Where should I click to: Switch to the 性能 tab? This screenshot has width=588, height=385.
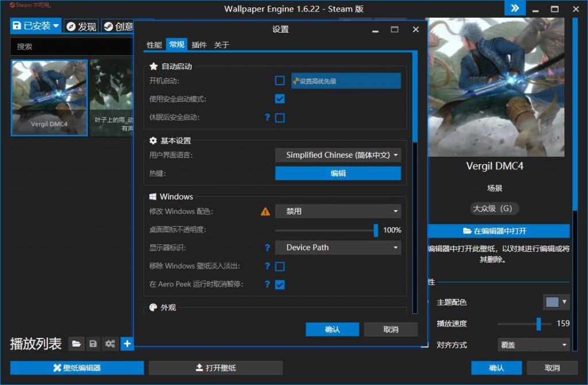tap(154, 44)
